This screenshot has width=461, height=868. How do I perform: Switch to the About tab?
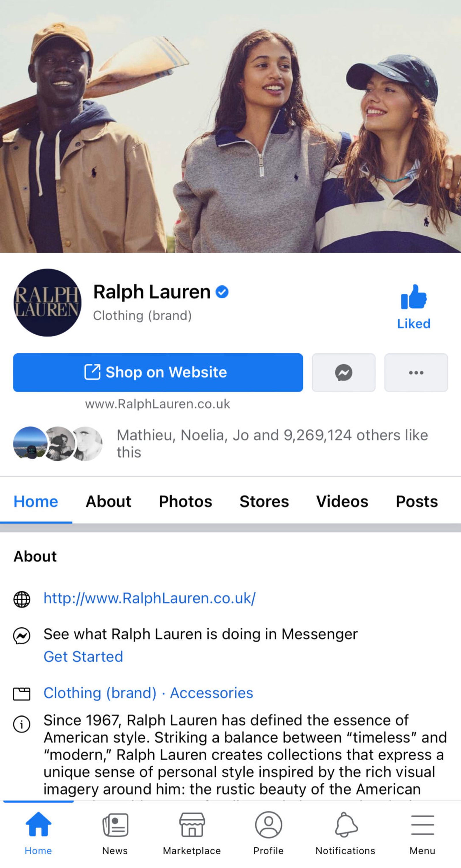tap(109, 501)
